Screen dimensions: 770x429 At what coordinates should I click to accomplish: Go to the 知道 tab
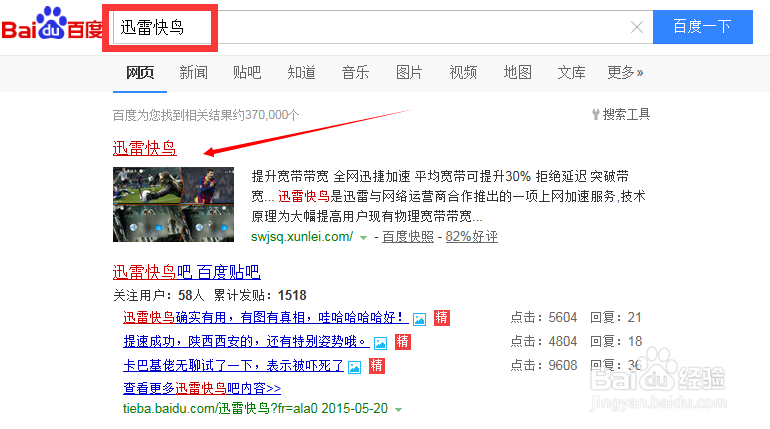[x=302, y=73]
